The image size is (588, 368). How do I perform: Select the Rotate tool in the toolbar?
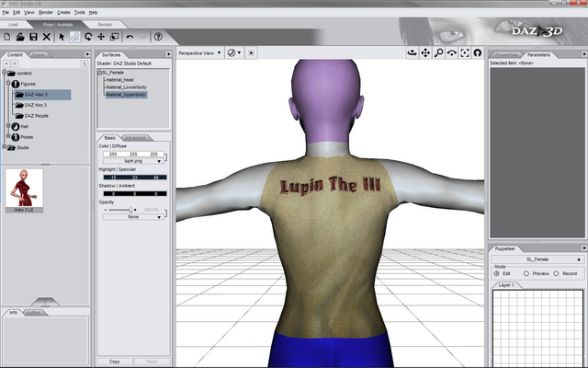[88, 37]
